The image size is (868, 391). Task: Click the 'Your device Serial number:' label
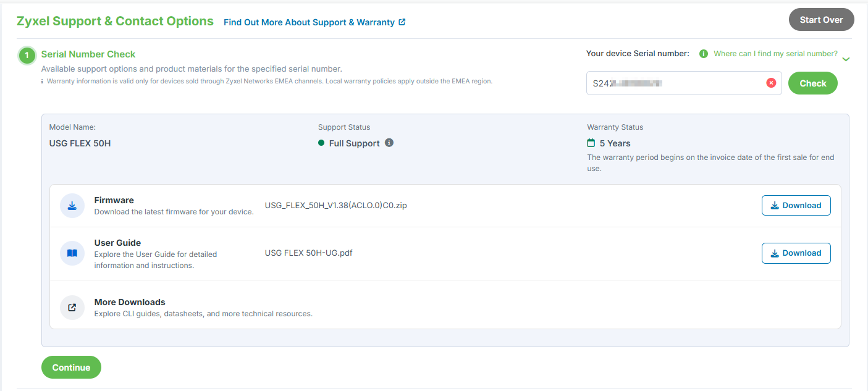tap(638, 54)
